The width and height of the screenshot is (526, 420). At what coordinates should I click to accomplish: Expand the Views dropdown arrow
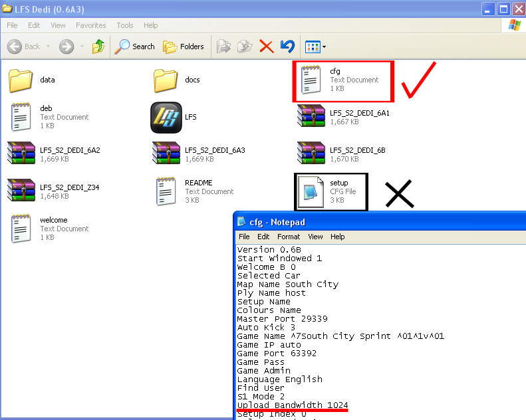coord(324,47)
